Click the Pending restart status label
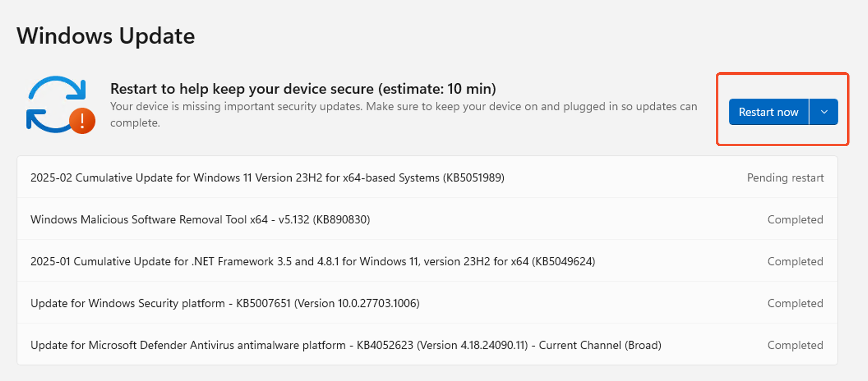 coord(785,178)
